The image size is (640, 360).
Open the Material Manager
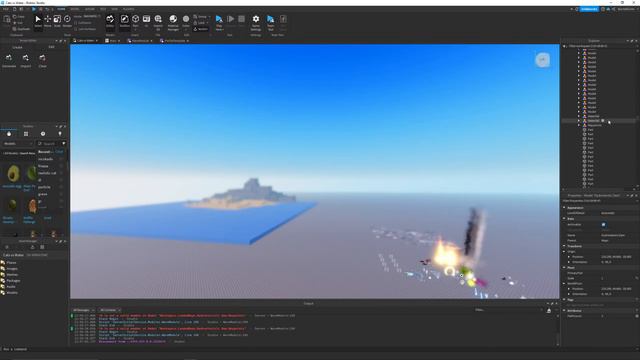(173, 22)
